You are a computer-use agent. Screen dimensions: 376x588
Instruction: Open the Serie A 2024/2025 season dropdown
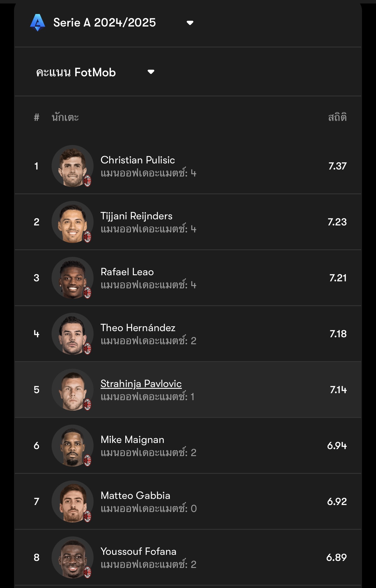point(190,23)
